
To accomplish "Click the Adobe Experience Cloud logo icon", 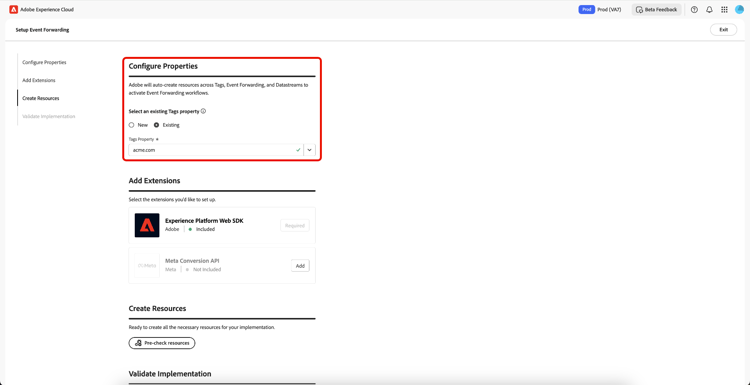I will 13,10.
